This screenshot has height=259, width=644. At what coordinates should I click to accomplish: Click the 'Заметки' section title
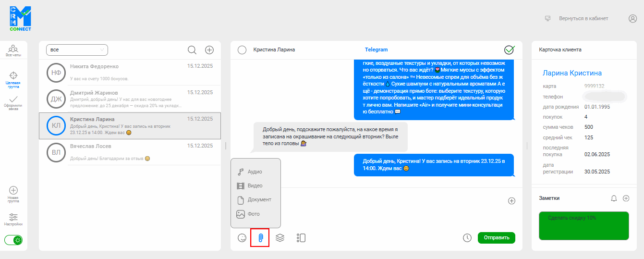(x=549, y=198)
